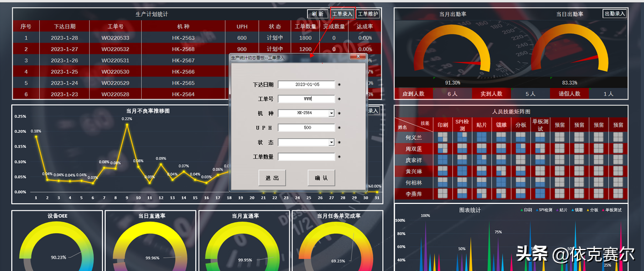
Task: Open the 机种 dropdown arrow in dialog
Action: coord(332,113)
